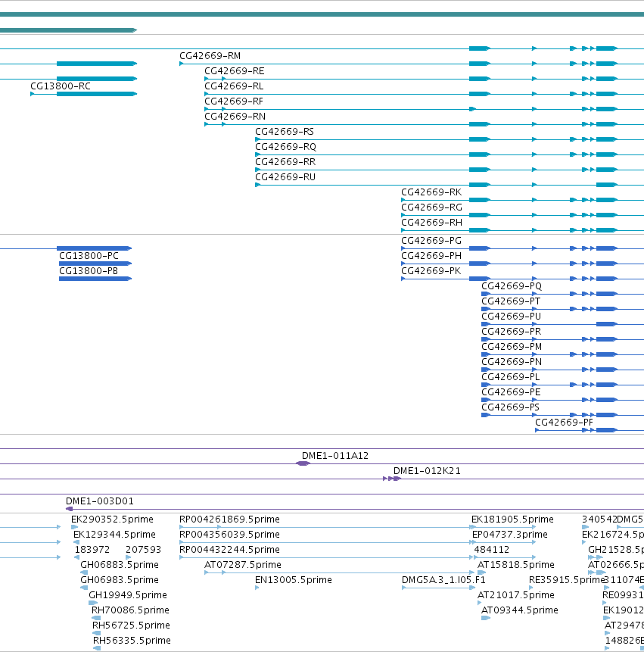Viewport: 644px width, 652px height.
Task: Open EST RP004356039.5prime
Action: (x=229, y=535)
